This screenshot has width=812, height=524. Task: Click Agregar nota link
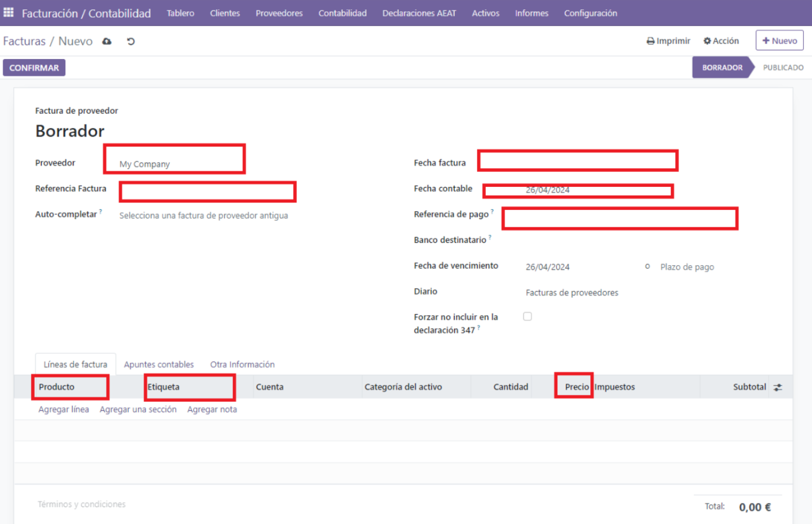click(x=212, y=409)
